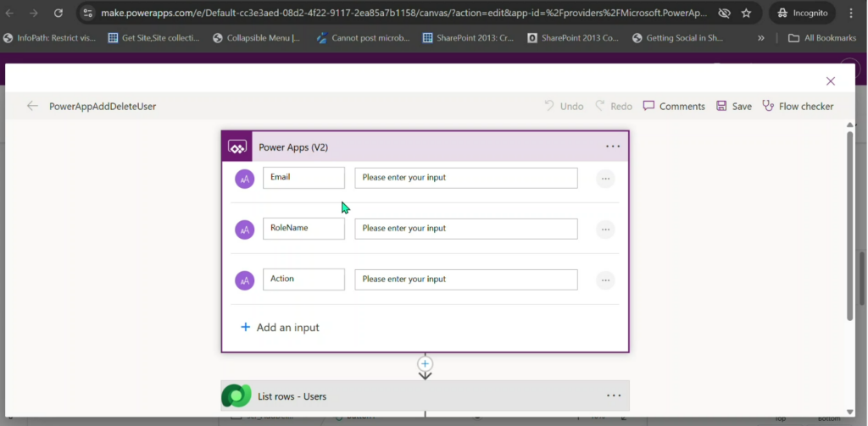Screen dimensions: 868x426
Task: Click the Action name input field
Action: pos(303,279)
